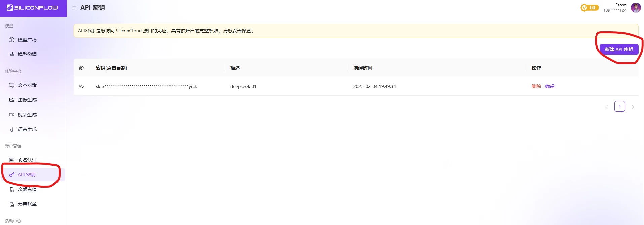Open 语音生成 microphone icon
644x225 pixels.
click(x=12, y=129)
